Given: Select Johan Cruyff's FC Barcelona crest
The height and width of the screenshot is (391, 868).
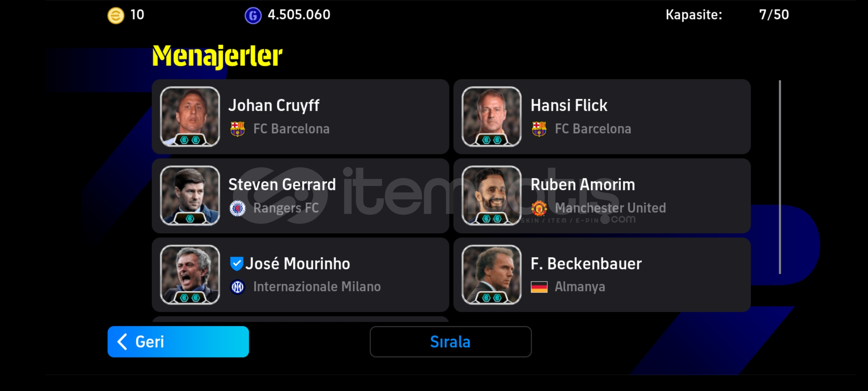Looking at the screenshot, I should (x=237, y=129).
